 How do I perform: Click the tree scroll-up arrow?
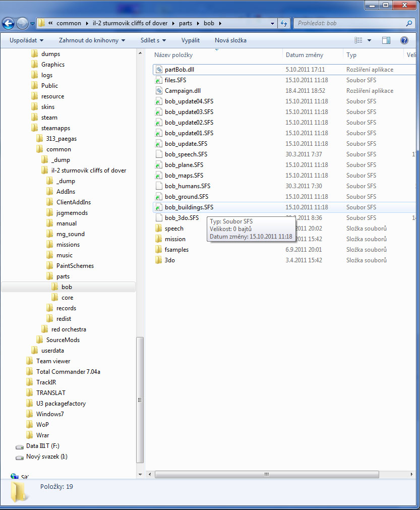click(140, 53)
